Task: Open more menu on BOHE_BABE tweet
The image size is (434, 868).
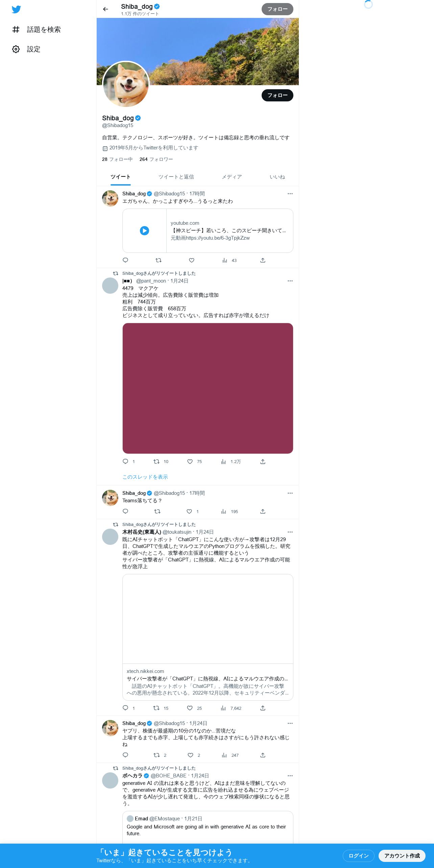Action: click(x=290, y=776)
